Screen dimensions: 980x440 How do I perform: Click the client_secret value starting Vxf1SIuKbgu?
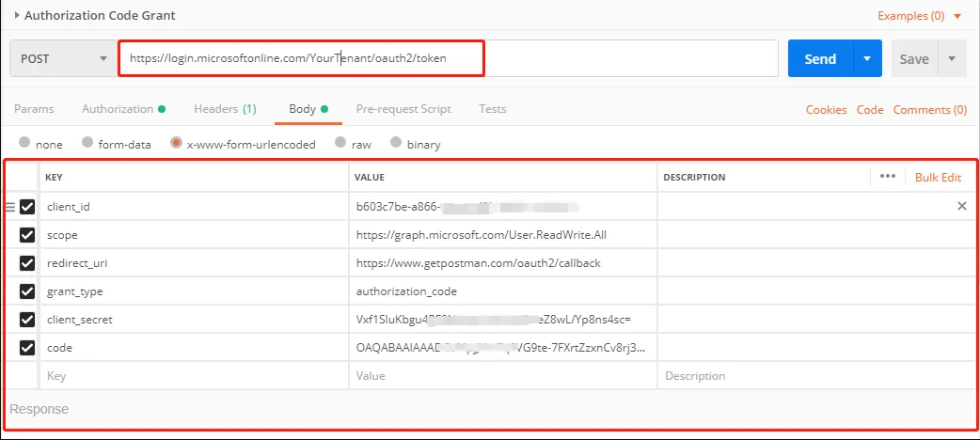503,320
